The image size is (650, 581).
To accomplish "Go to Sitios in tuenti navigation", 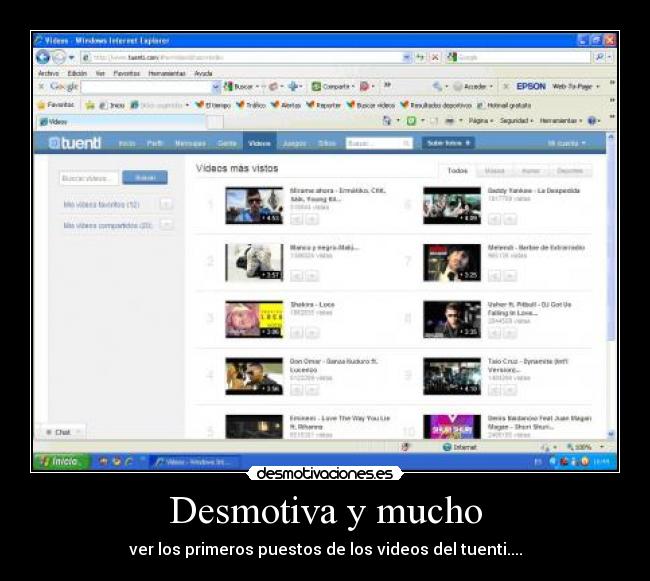I will (327, 143).
